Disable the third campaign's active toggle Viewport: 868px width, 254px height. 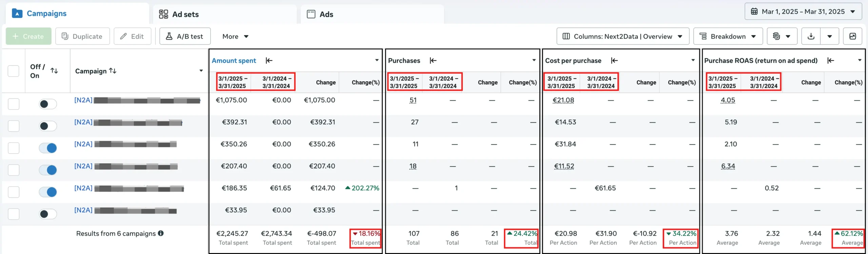(47, 148)
